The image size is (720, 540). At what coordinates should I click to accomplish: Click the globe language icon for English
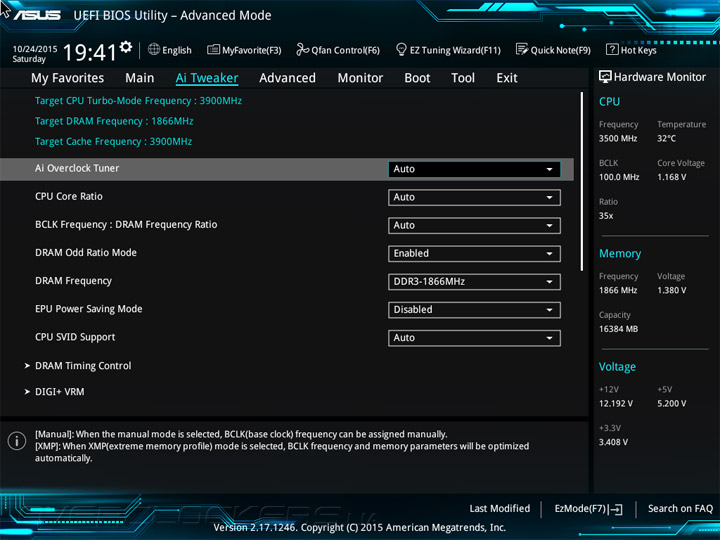point(154,49)
